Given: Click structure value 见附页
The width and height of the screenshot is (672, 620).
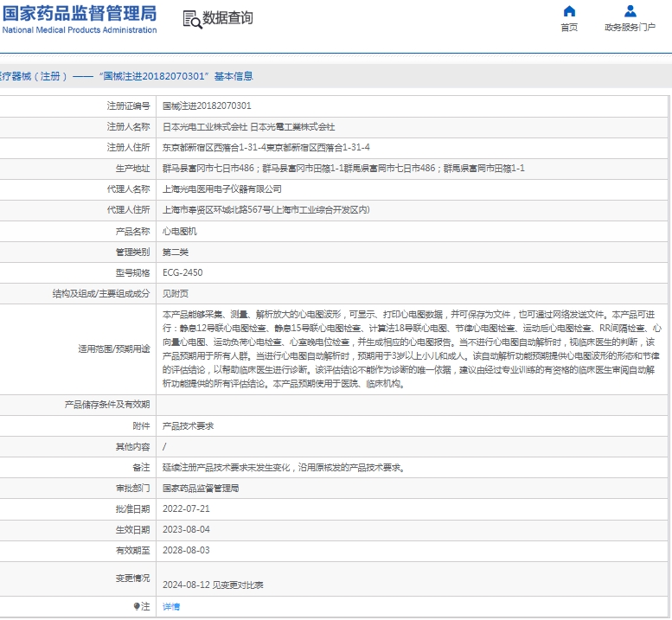Looking at the screenshot, I should click(176, 293).
